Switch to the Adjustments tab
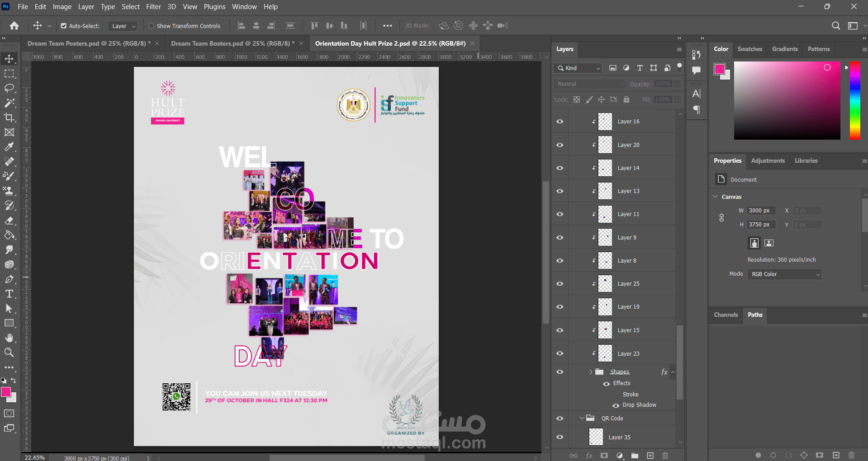The image size is (868, 461). [768, 160]
